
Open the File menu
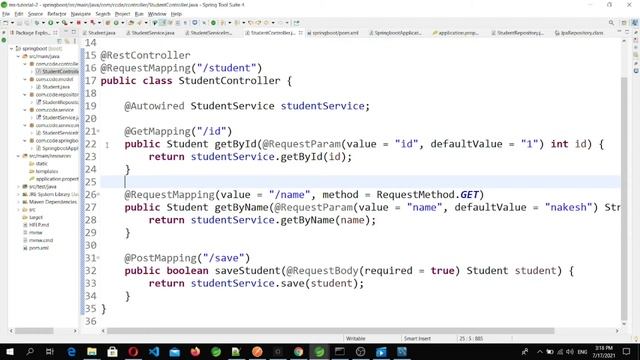[x=6, y=14]
